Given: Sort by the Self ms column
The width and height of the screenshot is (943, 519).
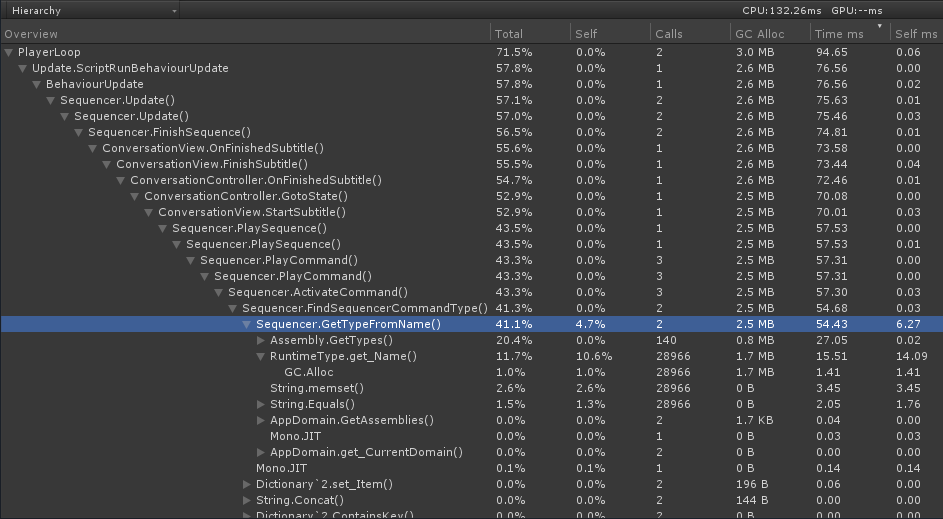Looking at the screenshot, I should 917,34.
